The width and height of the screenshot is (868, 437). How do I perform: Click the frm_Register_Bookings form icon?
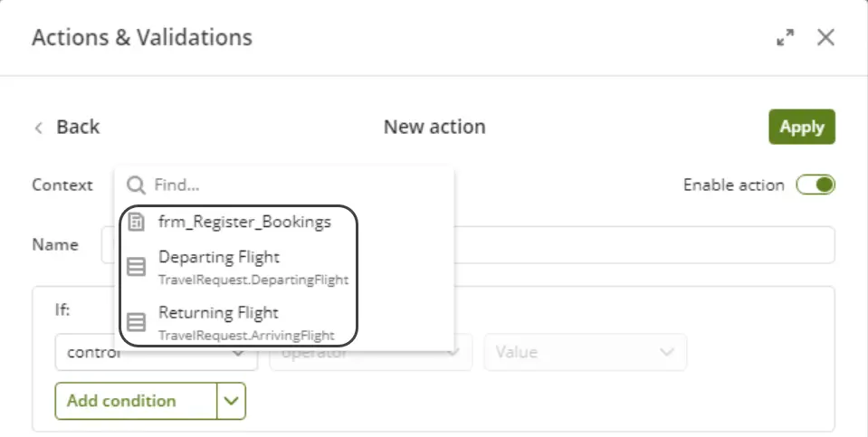tap(136, 222)
